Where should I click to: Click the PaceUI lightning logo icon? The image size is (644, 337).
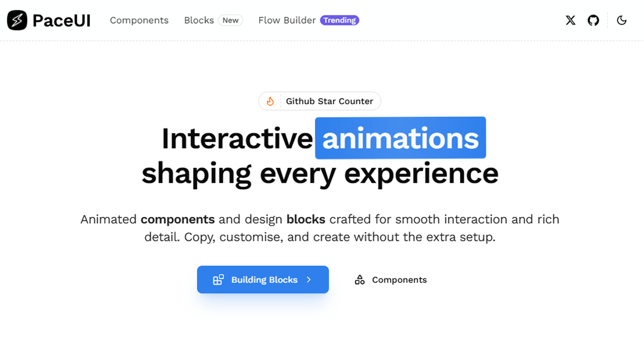17,20
